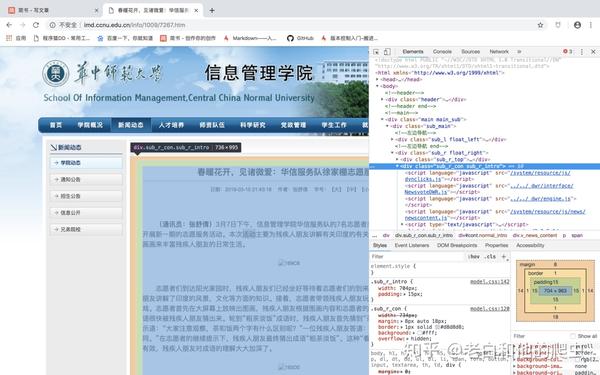The height and width of the screenshot is (375, 600).
Task: Click the #d8d8d8 border color swatch
Action: [437, 328]
